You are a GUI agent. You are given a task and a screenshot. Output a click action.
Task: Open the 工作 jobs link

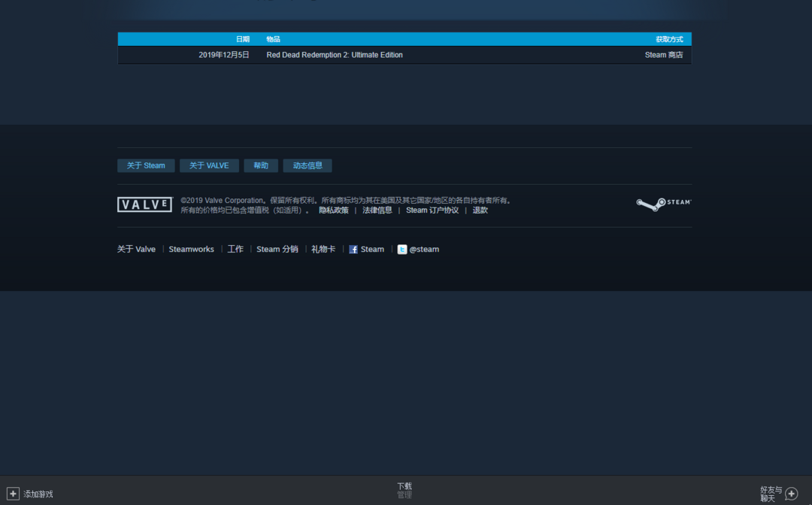(235, 249)
